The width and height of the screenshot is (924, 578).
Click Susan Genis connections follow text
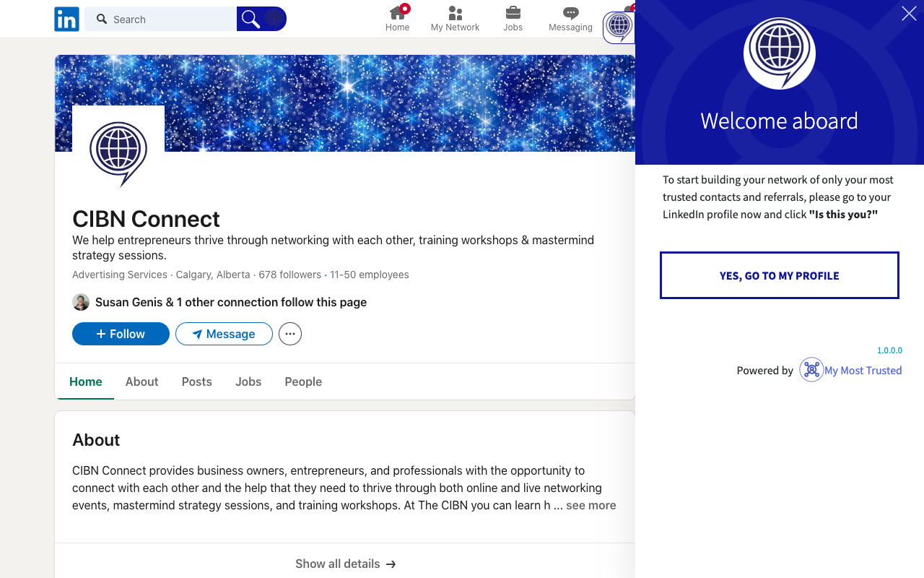[231, 302]
